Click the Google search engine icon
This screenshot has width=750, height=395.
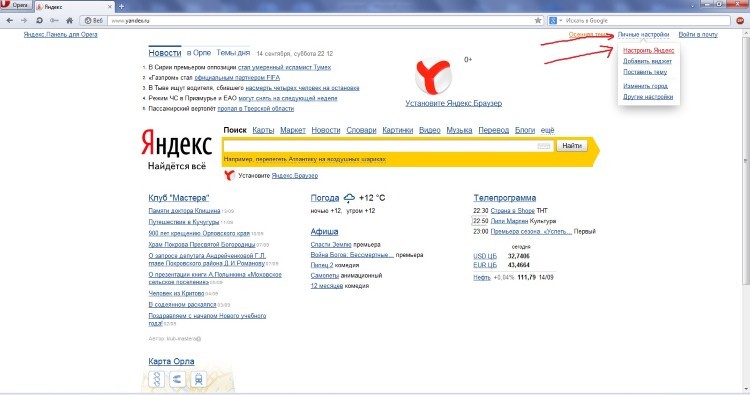pyautogui.click(x=553, y=21)
